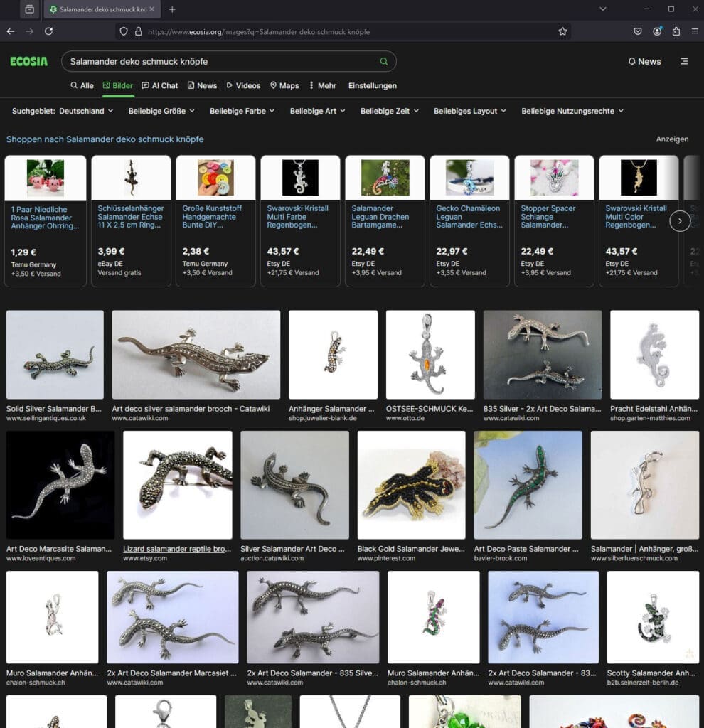Open the Schlüsselanhänger Salamander Echse listing
704x728 pixels.
click(x=131, y=221)
